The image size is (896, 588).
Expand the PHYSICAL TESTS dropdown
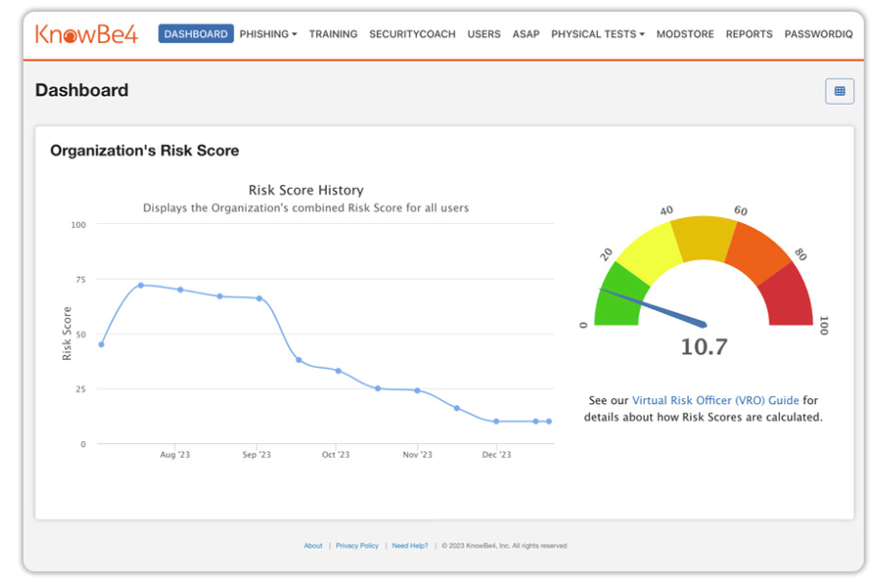(594, 33)
